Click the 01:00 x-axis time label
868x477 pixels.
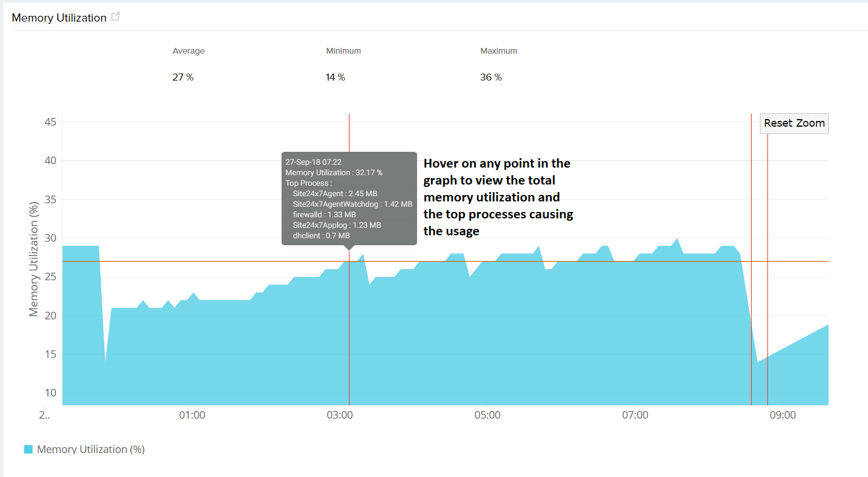pos(192,415)
